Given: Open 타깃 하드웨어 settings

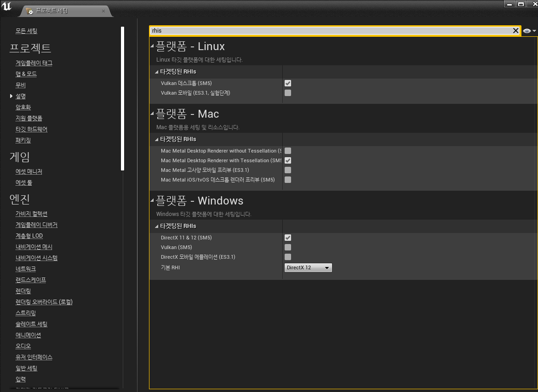Looking at the screenshot, I should (32, 129).
